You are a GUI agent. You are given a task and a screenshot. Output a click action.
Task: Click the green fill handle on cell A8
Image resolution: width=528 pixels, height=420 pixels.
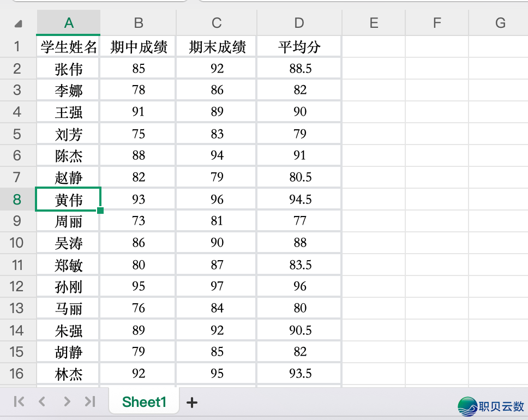(x=100, y=210)
